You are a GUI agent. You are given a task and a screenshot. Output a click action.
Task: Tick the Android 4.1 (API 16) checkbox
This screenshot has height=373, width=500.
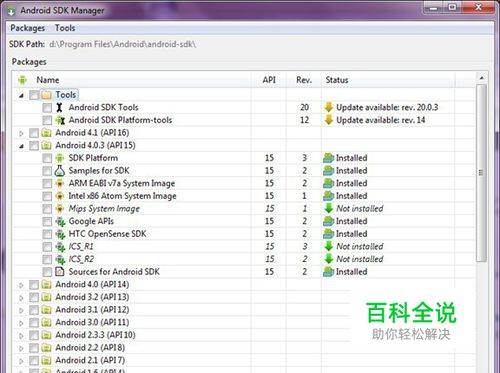pos(34,133)
